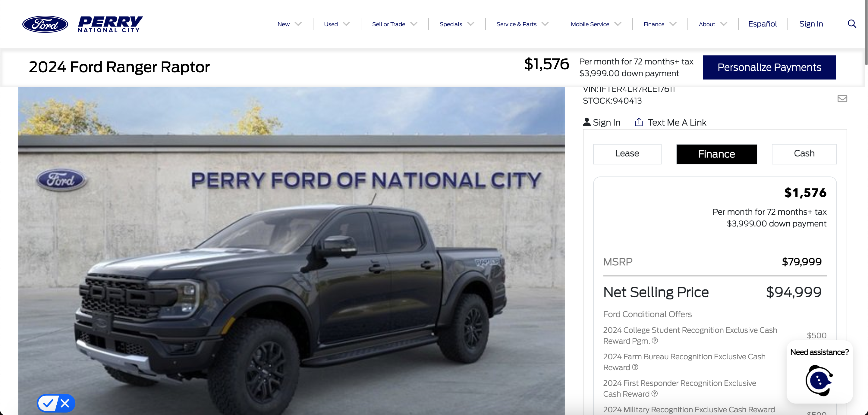The image size is (868, 415).
Task: Click the person icon next to Sign In
Action: coord(587,122)
